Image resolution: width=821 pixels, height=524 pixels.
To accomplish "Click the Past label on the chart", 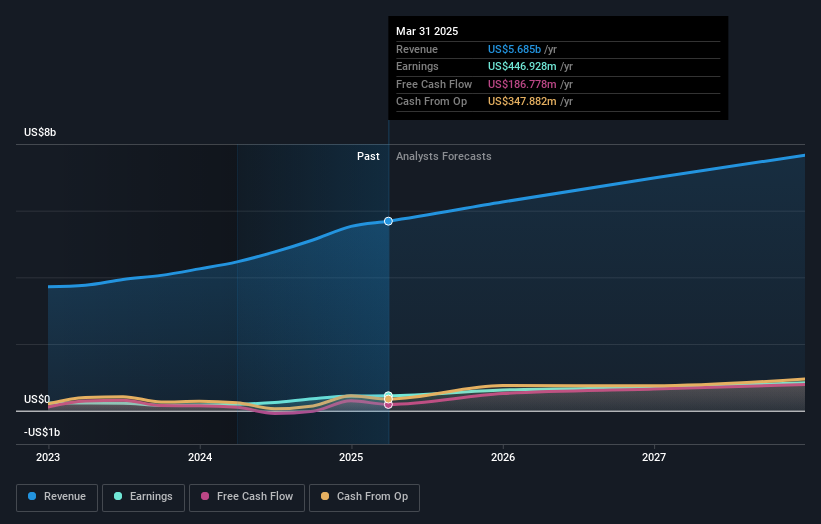I will pos(368,156).
